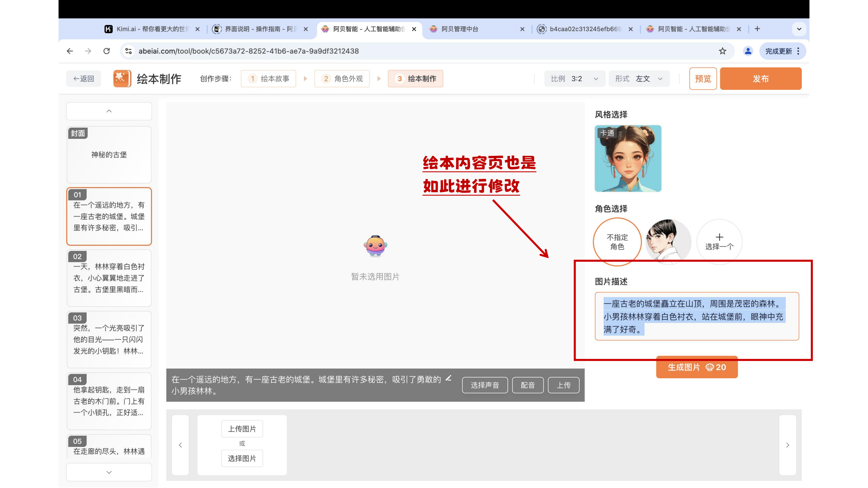Add a character with 选择一个 plus icon
The height and width of the screenshot is (488, 868).
coord(719,242)
